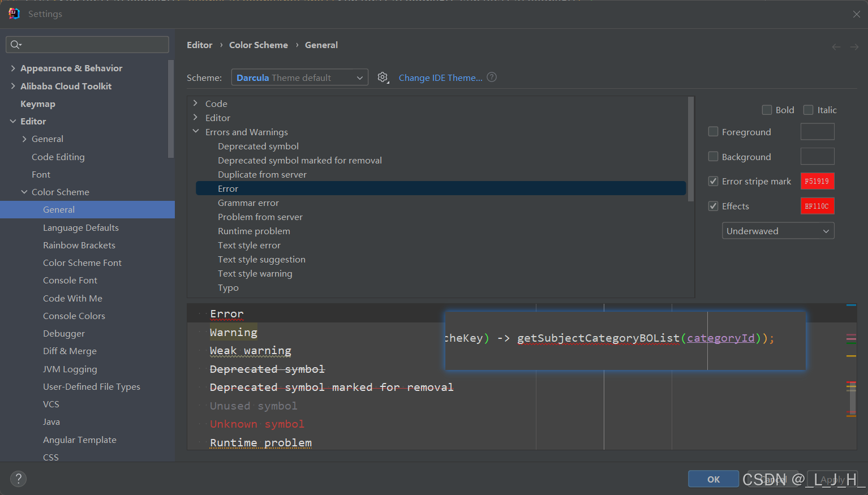Screen dimensions: 868x495
Task: Expand the General subsection under Editor
Action: (x=24, y=139)
